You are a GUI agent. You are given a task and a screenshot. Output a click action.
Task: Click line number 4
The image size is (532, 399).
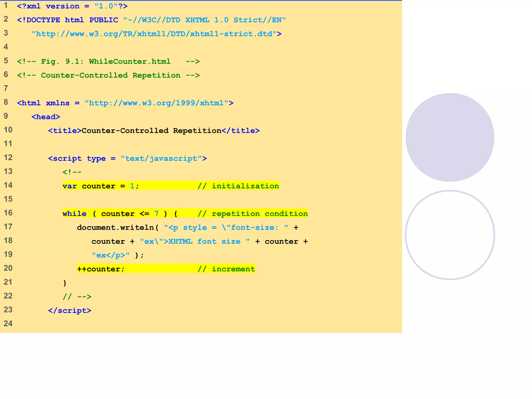(6, 47)
